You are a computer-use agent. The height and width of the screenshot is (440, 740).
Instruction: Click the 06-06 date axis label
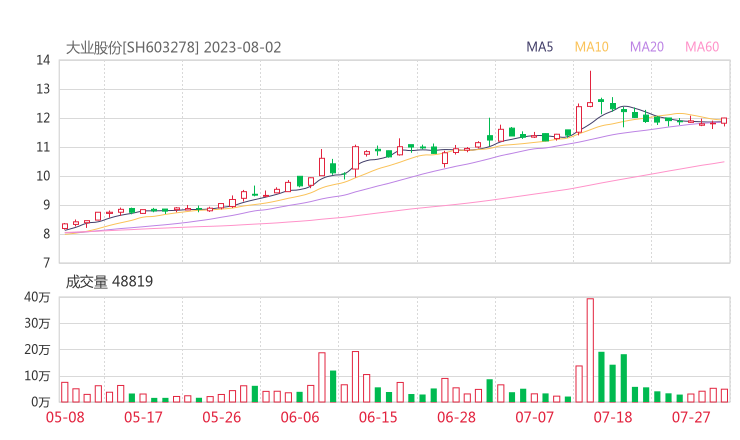(x=300, y=417)
